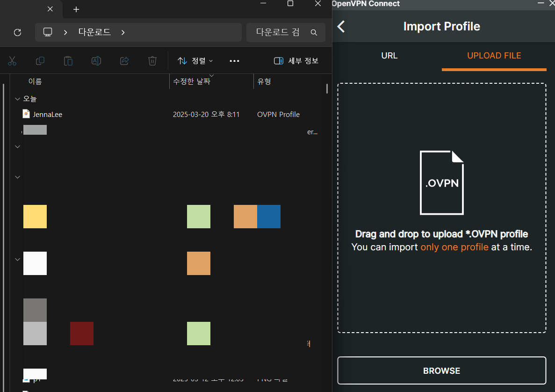The height and width of the screenshot is (392, 555).
Task: Click the JennaLee file icon
Action: tap(26, 114)
